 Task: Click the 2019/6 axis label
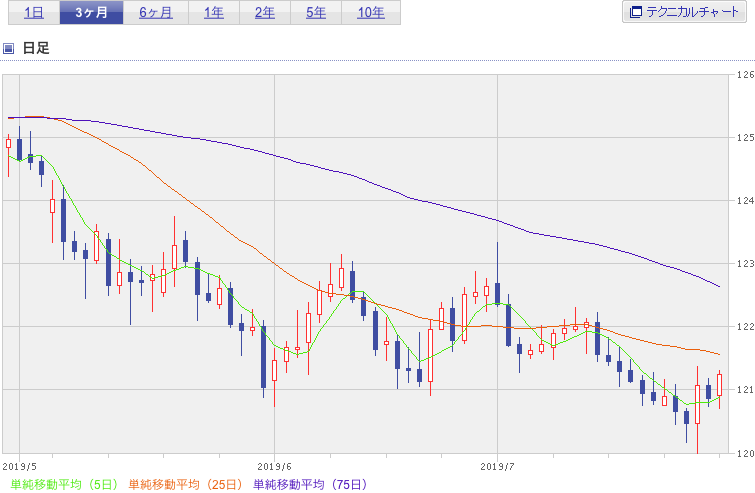click(274, 466)
